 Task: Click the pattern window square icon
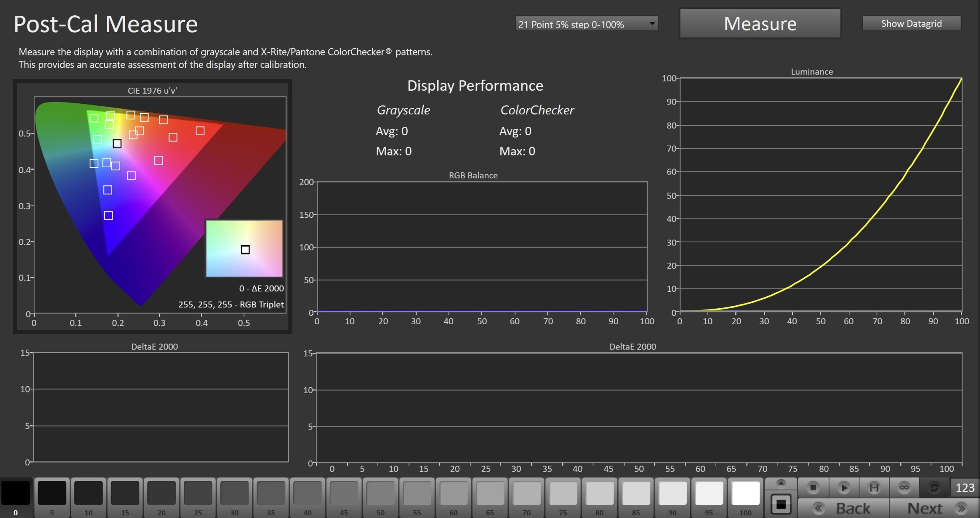point(781,504)
